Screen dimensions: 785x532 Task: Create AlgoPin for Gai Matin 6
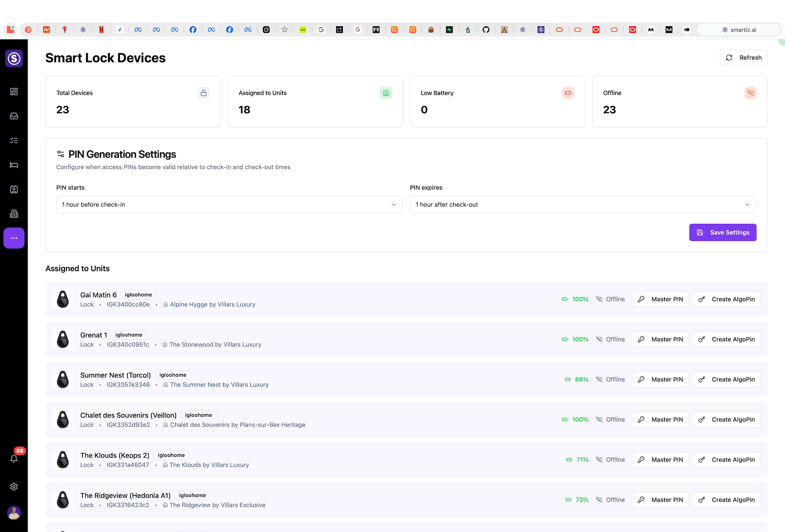[726, 299]
